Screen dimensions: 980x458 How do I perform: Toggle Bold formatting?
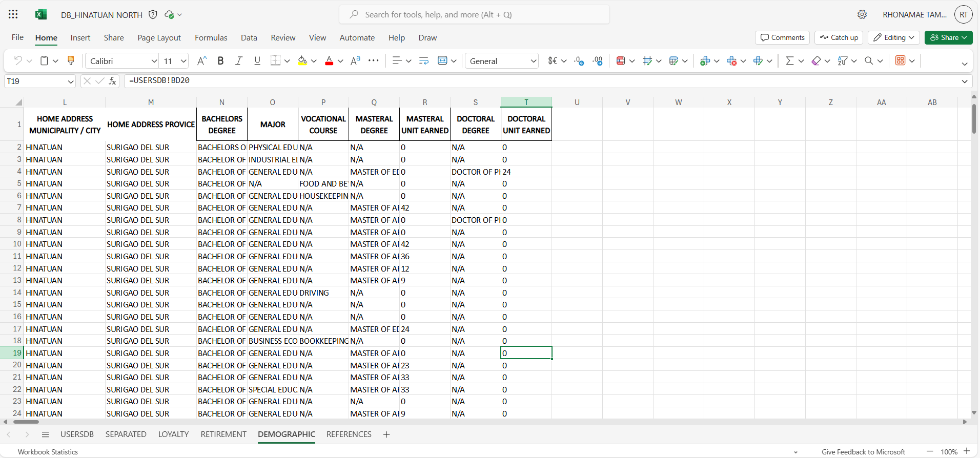(220, 61)
